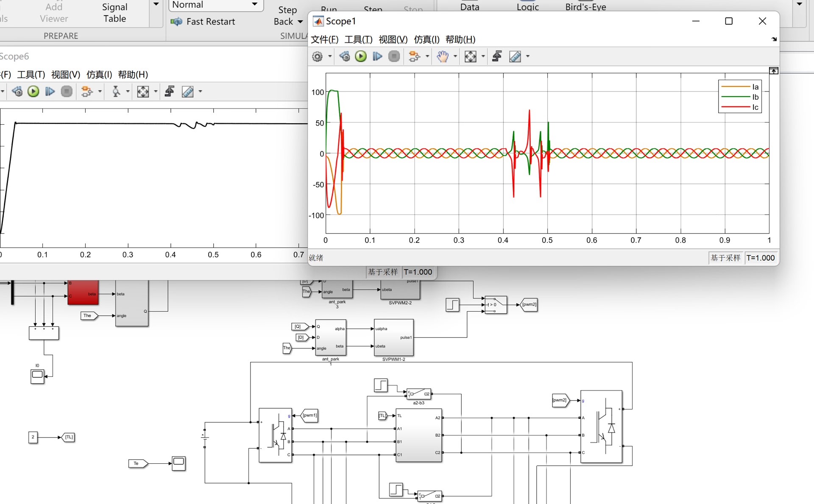Open the 视图(V) menu in Scope1
Image resolution: width=814 pixels, height=504 pixels.
[x=393, y=39]
